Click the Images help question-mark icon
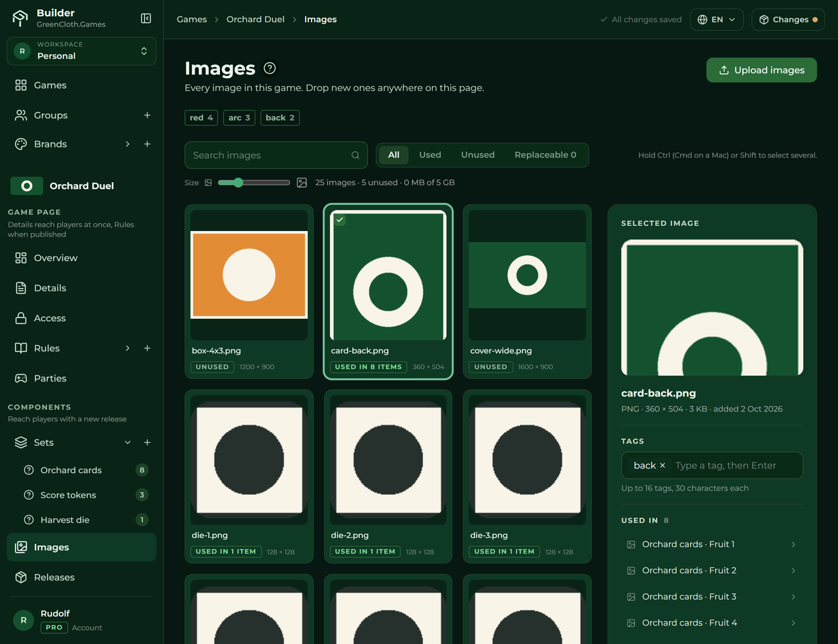838x644 pixels. (x=270, y=68)
